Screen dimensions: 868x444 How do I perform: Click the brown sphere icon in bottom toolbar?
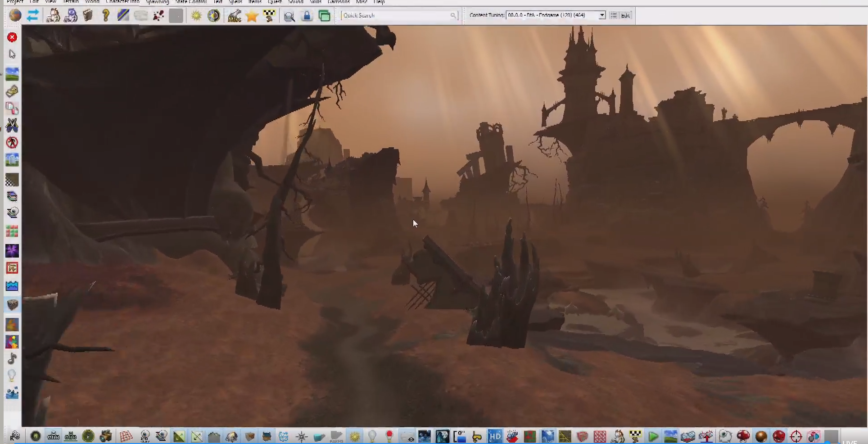[x=761, y=436]
